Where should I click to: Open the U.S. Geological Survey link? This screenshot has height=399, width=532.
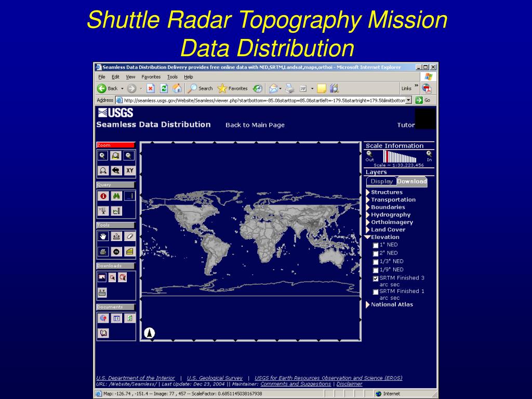215,378
